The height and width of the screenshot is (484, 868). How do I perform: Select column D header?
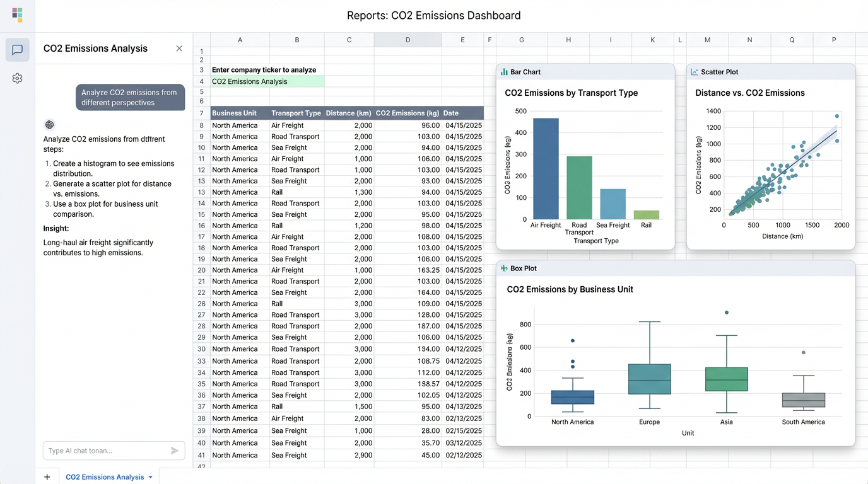[408, 40]
